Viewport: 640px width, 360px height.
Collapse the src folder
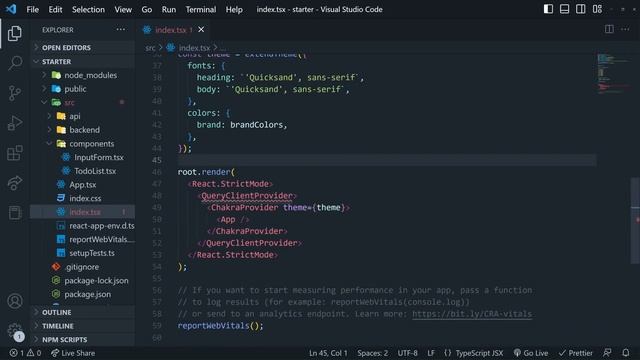[x=83, y=102]
